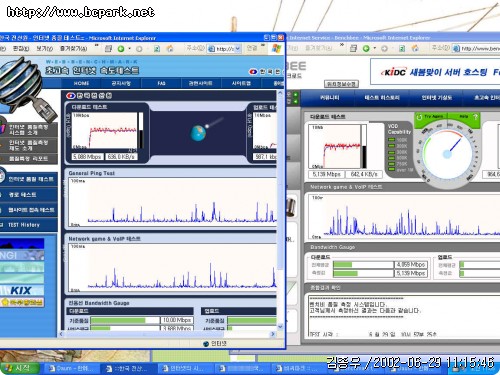Click the Try Again button above the gauge

431,117
